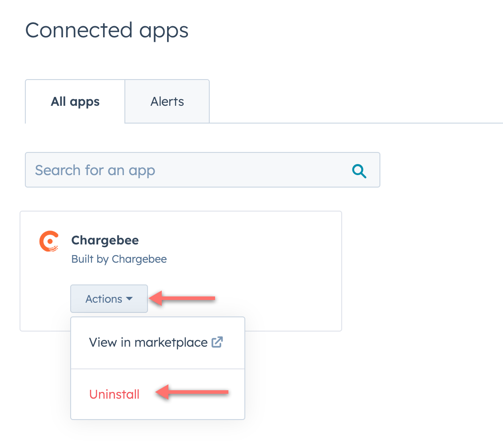Viewport: 503px width, 448px height.
Task: Click the caret arrow on Actions
Action: click(x=129, y=299)
